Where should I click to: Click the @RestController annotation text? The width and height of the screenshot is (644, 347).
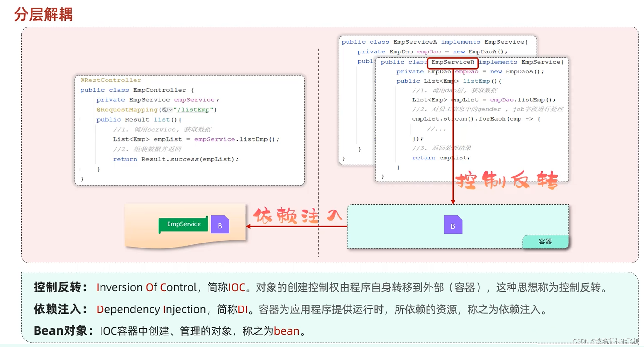(111, 80)
